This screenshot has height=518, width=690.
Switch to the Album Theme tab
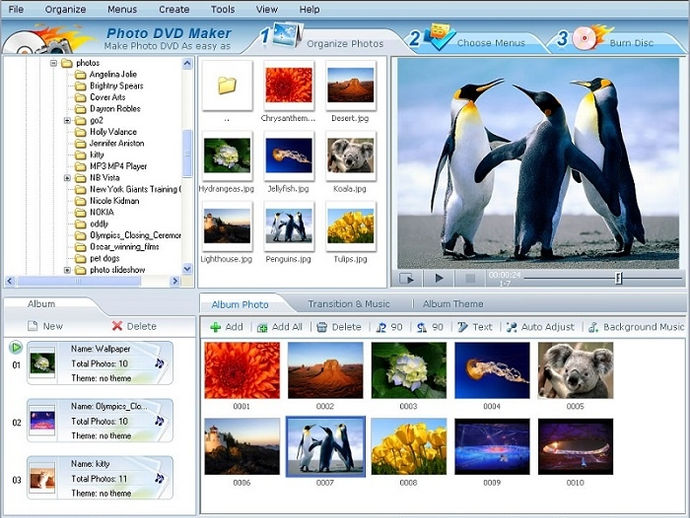(453, 304)
